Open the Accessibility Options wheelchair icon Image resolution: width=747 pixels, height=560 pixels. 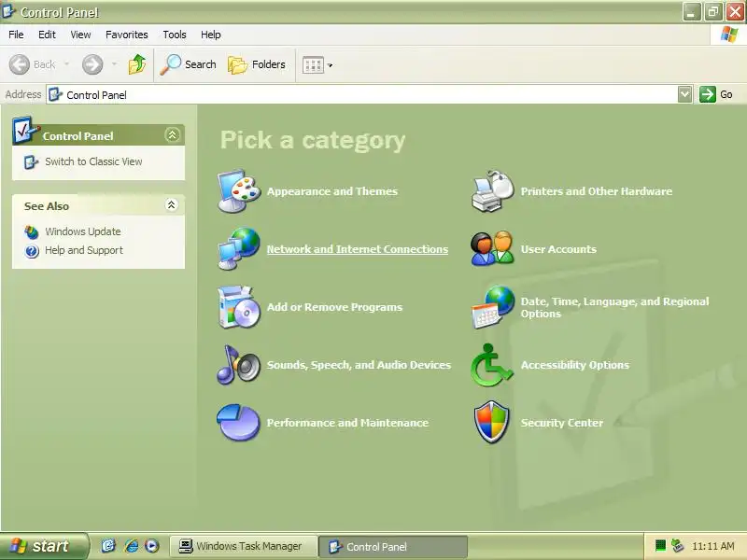tap(492, 365)
